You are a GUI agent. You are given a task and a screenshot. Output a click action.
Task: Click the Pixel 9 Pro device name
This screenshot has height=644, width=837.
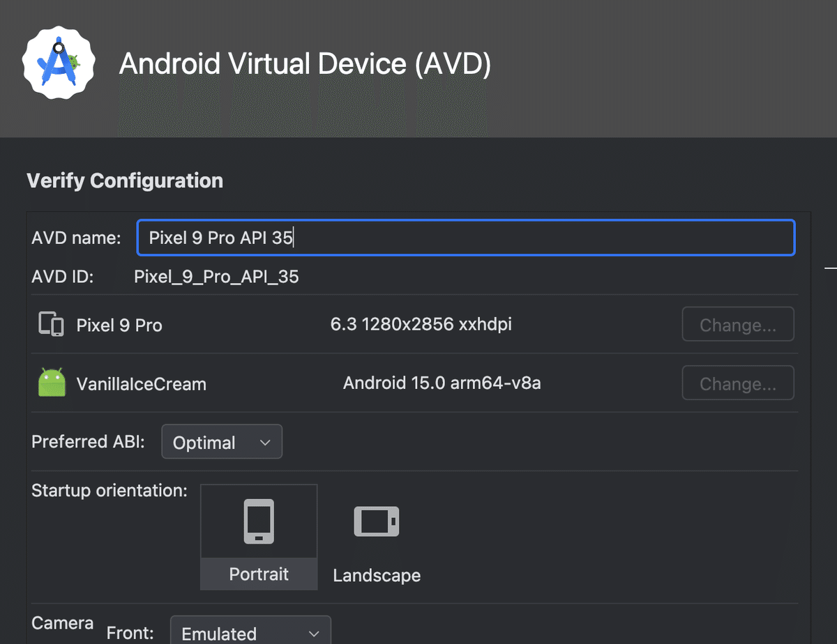(119, 325)
